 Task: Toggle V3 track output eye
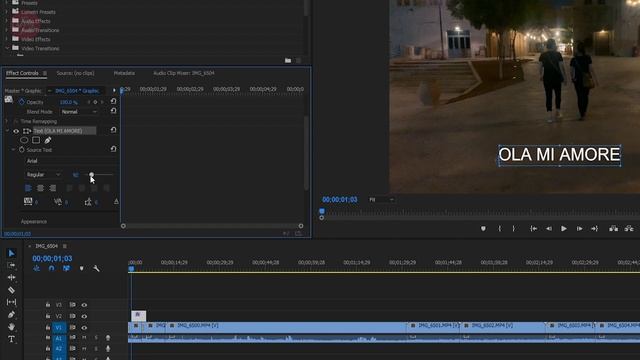[x=84, y=305]
